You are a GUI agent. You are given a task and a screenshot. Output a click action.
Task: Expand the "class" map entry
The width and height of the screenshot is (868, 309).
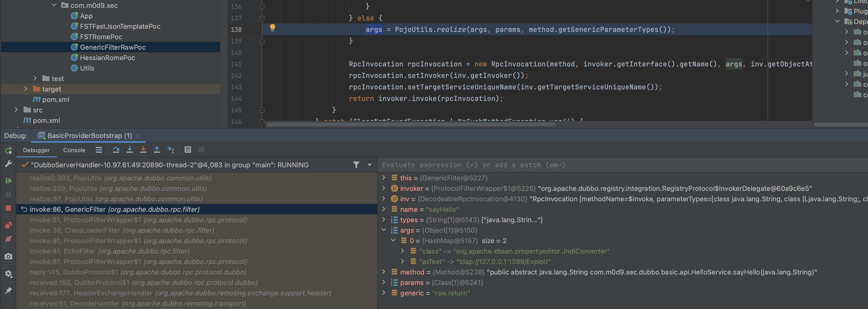coord(402,251)
